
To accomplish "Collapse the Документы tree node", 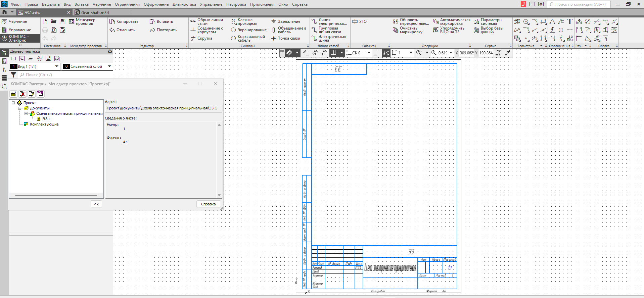I will (20, 108).
